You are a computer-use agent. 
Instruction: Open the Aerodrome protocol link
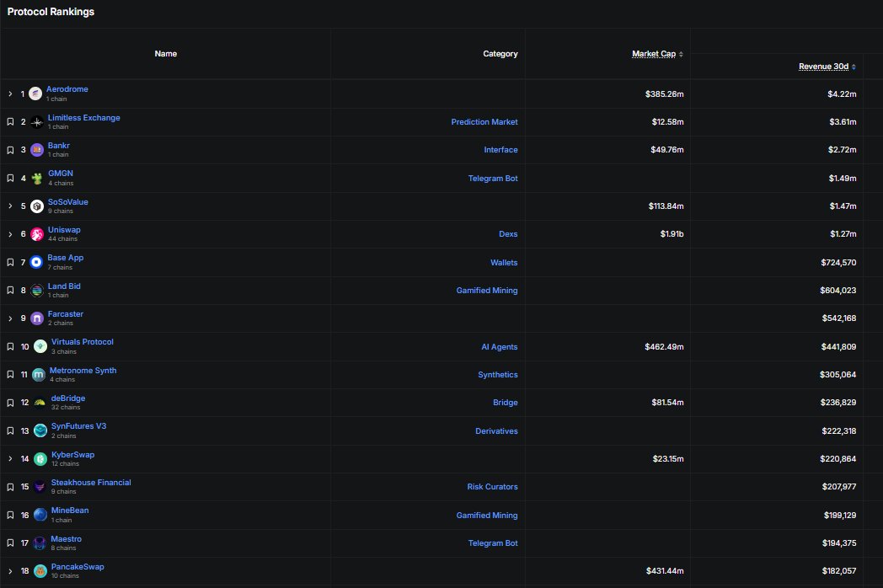click(x=67, y=89)
